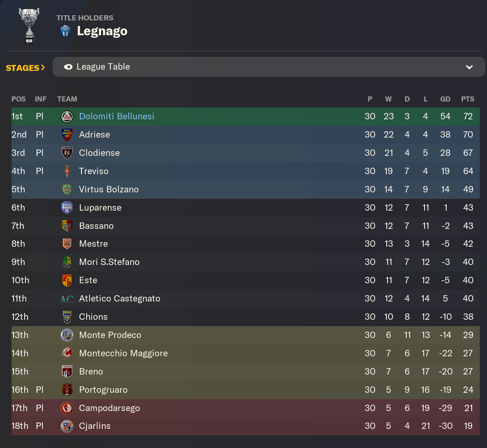Click the silver trophy image

click(29, 25)
